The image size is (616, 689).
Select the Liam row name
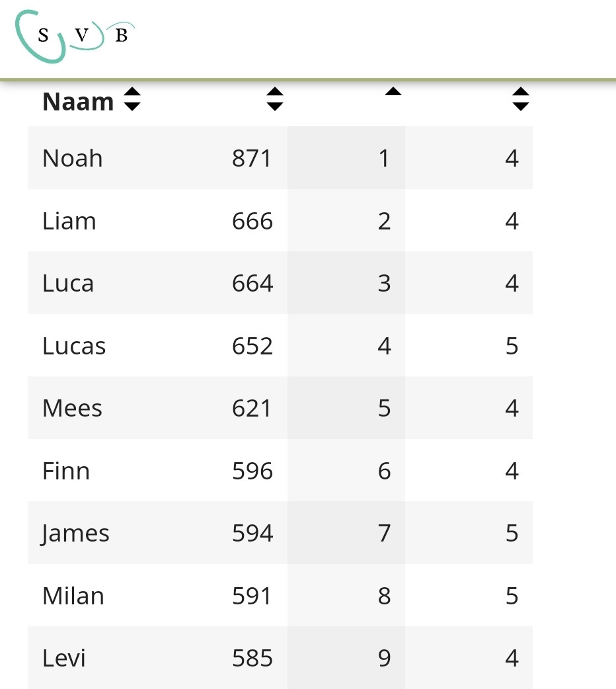click(x=69, y=221)
